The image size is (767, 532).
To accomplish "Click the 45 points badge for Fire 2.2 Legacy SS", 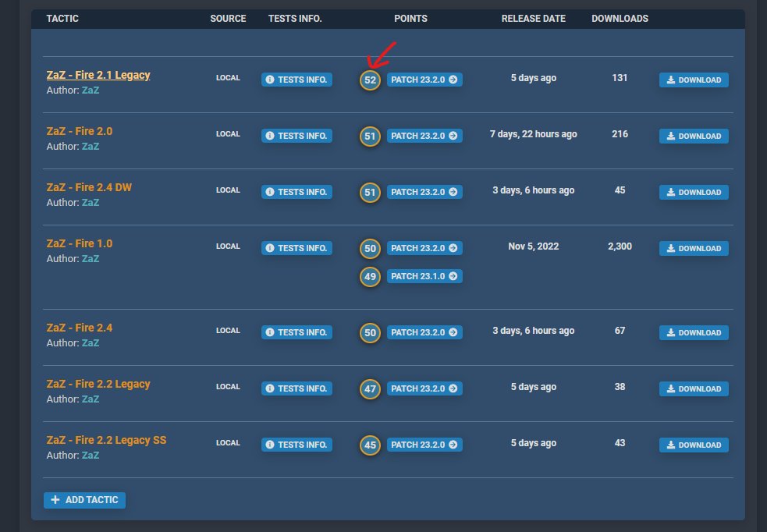I will (x=371, y=445).
